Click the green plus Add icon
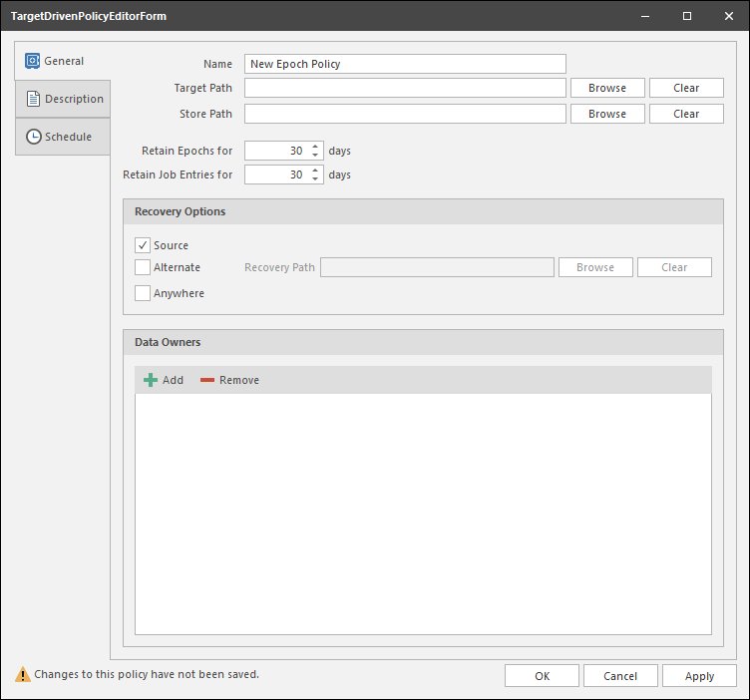750x700 pixels. 151,380
